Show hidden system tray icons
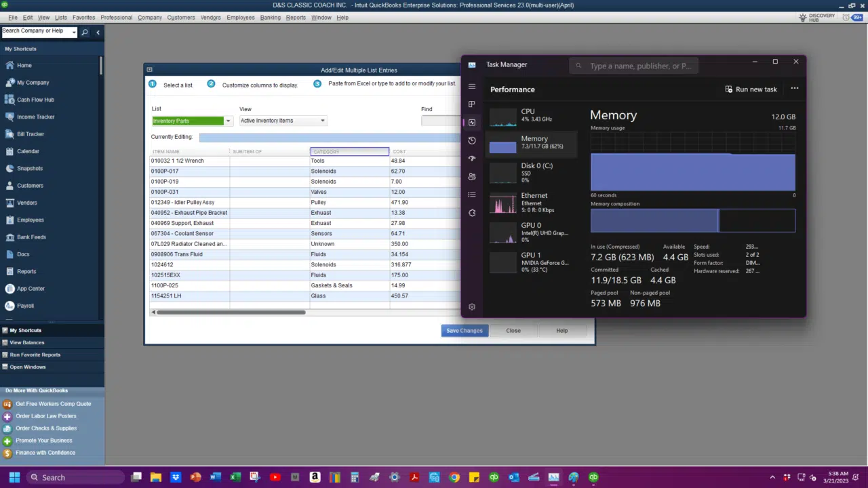Image resolution: width=868 pixels, height=488 pixels. [772, 477]
